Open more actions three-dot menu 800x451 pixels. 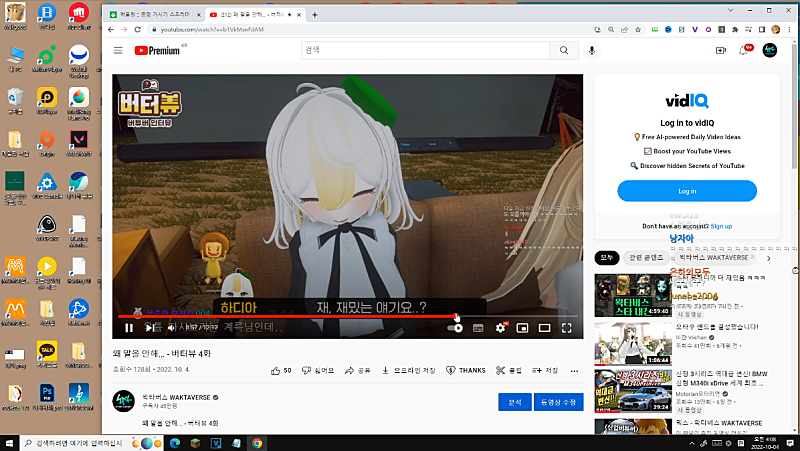[x=574, y=371]
